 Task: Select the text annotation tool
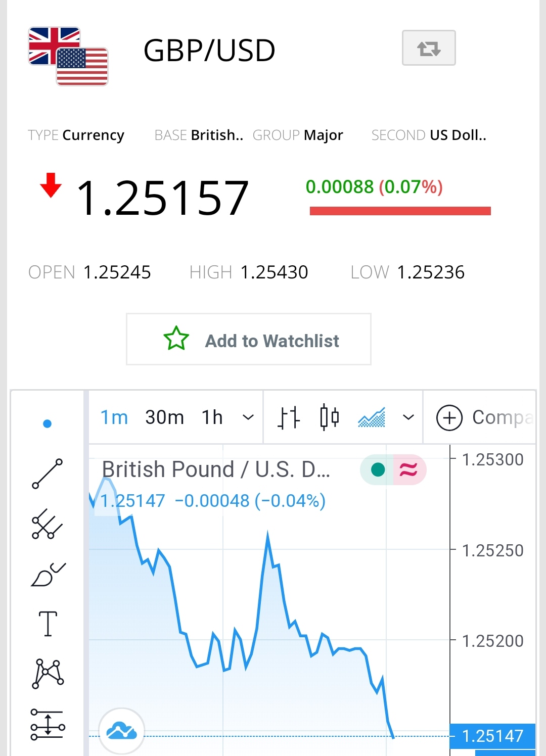tap(48, 624)
